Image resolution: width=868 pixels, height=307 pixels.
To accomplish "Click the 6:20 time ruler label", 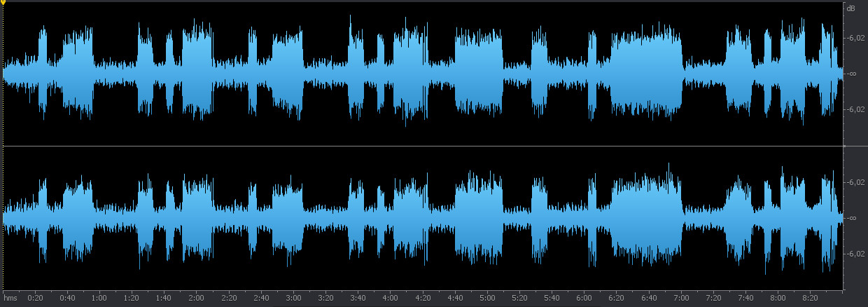I will pyautogui.click(x=617, y=297).
